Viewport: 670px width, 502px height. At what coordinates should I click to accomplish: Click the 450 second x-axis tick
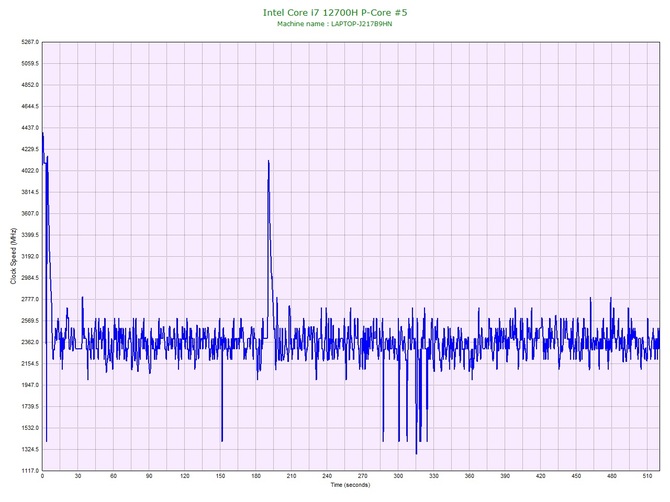(x=576, y=476)
